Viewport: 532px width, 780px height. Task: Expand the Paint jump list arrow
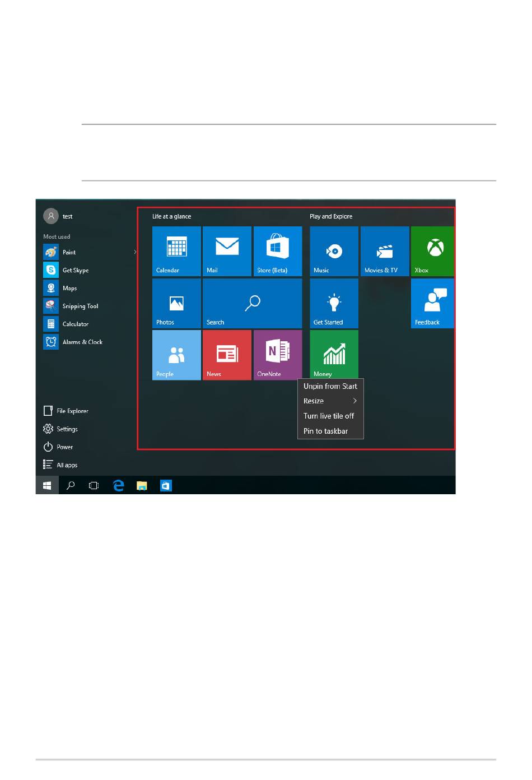click(x=135, y=252)
